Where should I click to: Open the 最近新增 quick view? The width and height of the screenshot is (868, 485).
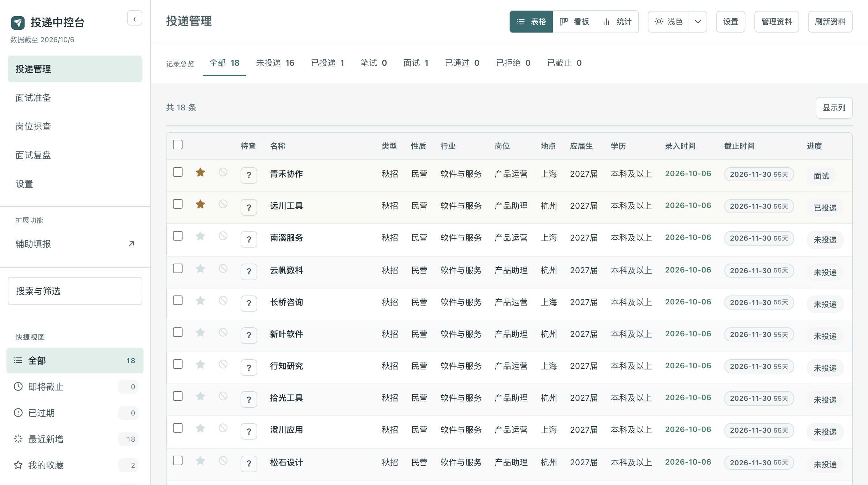click(x=75, y=439)
